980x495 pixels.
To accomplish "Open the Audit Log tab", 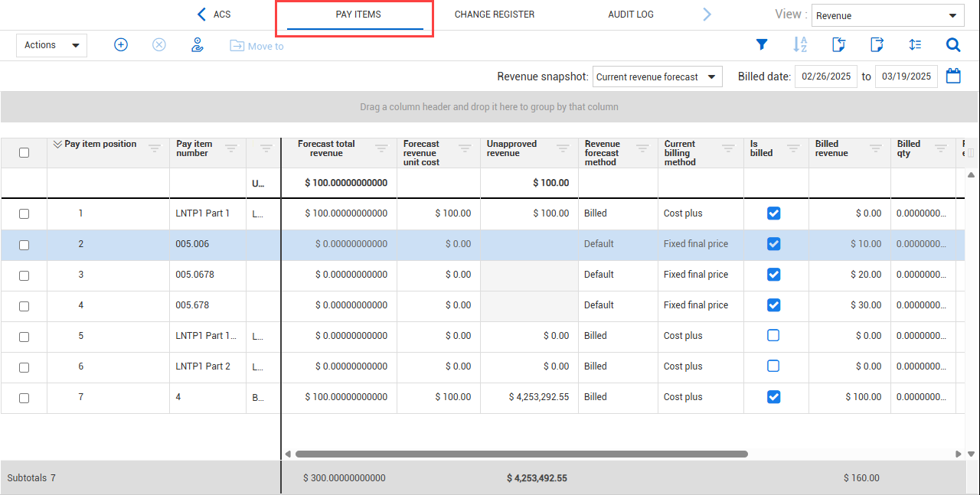I will pyautogui.click(x=630, y=15).
